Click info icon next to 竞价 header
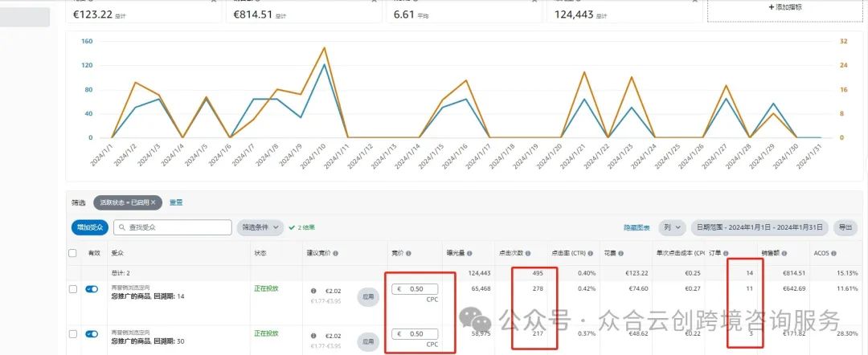Viewport: 868px width, 355px height. tap(408, 253)
